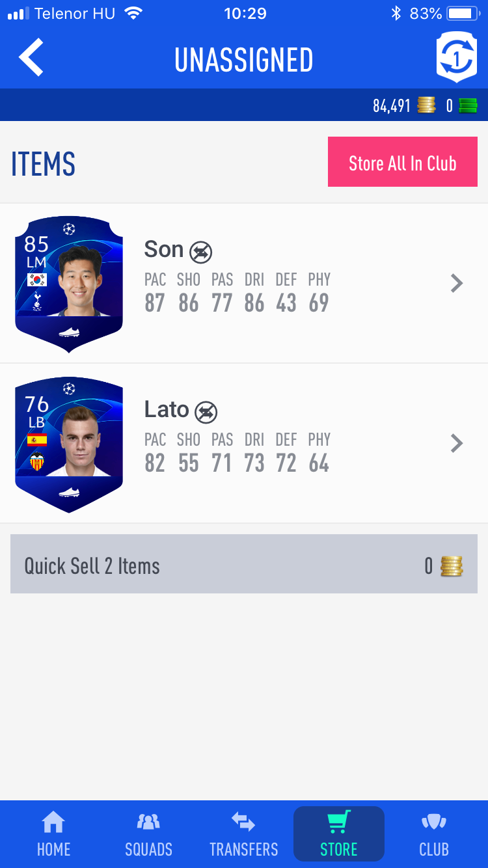Tap Son's player name row
488x868 pixels.
[244, 283]
